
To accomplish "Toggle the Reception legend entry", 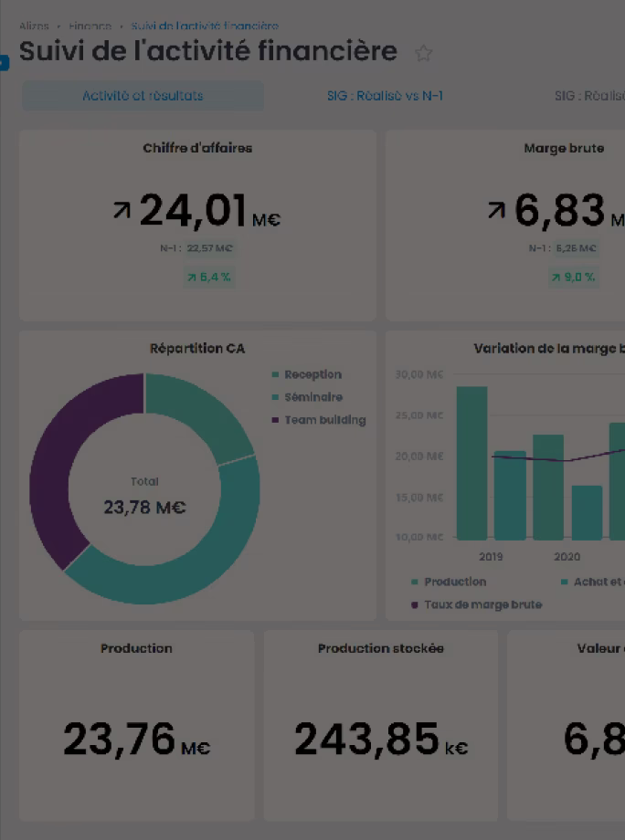I will [x=307, y=374].
